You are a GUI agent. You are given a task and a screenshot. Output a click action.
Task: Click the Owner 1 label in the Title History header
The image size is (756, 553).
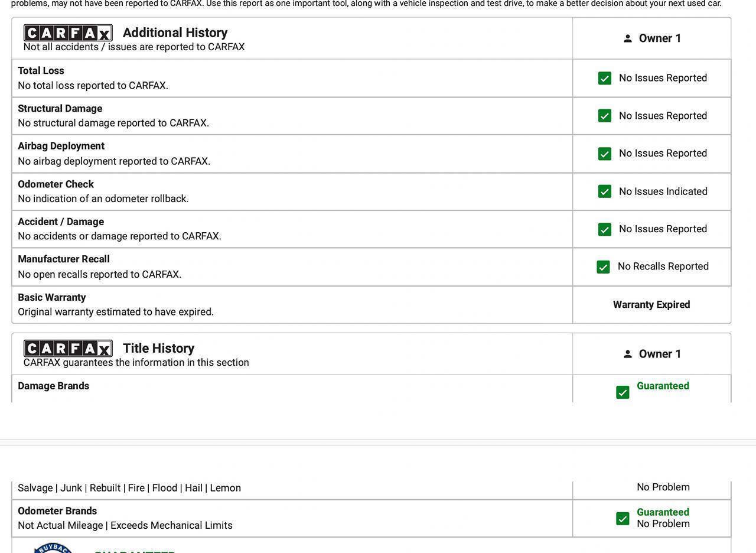(660, 354)
